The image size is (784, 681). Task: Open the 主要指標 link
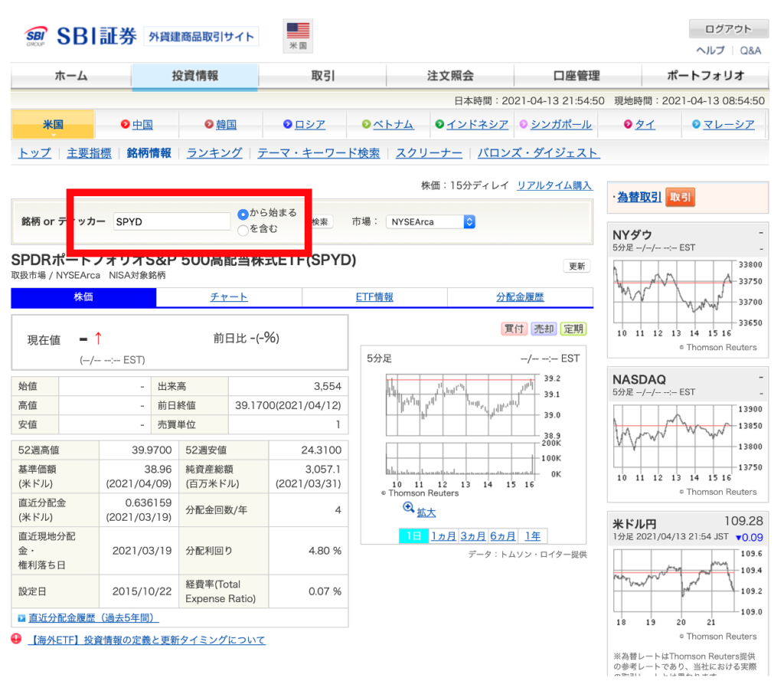[x=89, y=153]
